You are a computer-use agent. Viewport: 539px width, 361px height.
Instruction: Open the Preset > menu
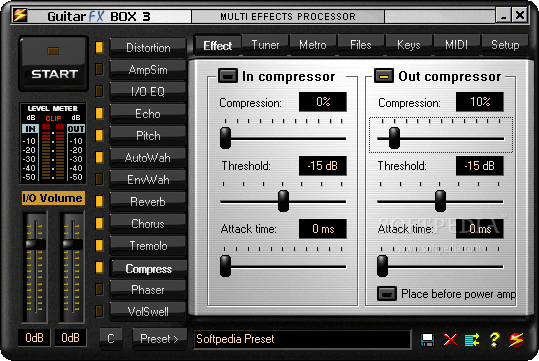pos(160,339)
